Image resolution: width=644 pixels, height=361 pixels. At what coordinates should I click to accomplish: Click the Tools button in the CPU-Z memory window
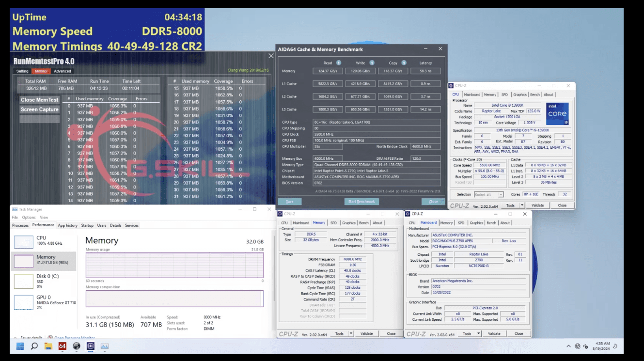tap(339, 333)
